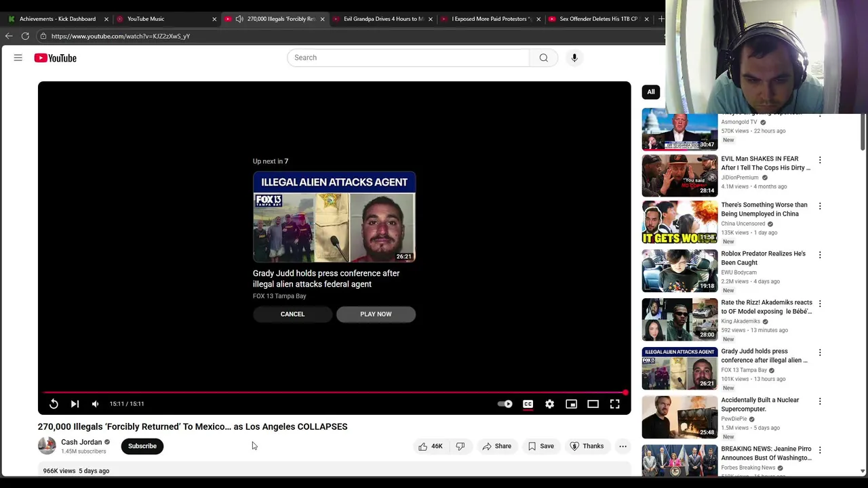Switch to miniplayer mode
Image resolution: width=868 pixels, height=488 pixels.
coord(571,404)
